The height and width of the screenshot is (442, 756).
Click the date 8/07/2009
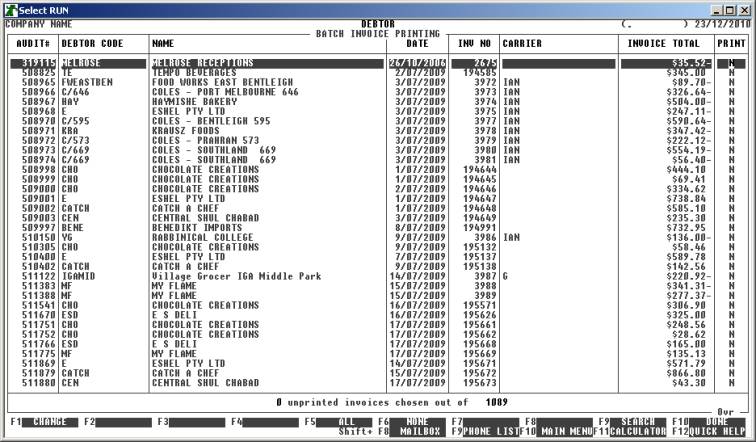point(420,228)
